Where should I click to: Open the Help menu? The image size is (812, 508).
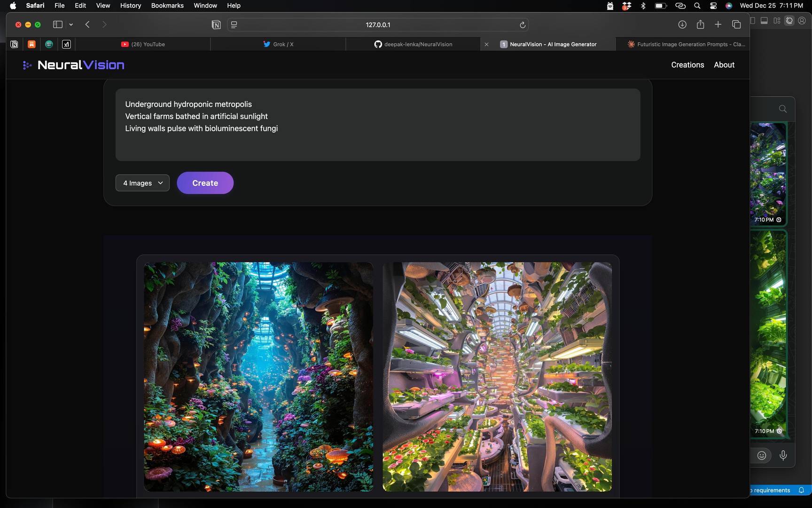coord(234,6)
